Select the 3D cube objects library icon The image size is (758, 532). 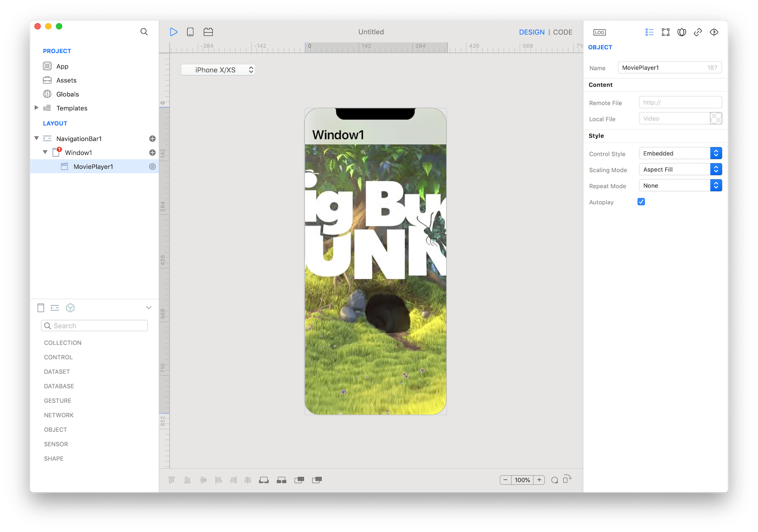pyautogui.click(x=70, y=308)
